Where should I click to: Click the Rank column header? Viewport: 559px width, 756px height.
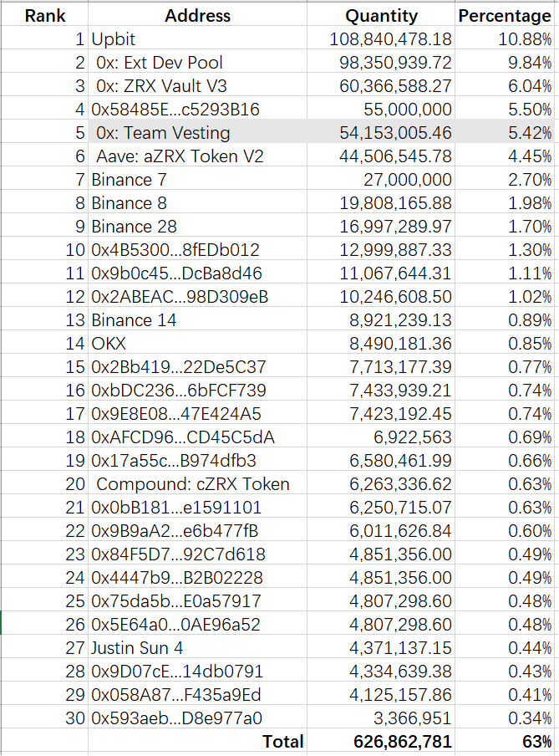click(44, 15)
